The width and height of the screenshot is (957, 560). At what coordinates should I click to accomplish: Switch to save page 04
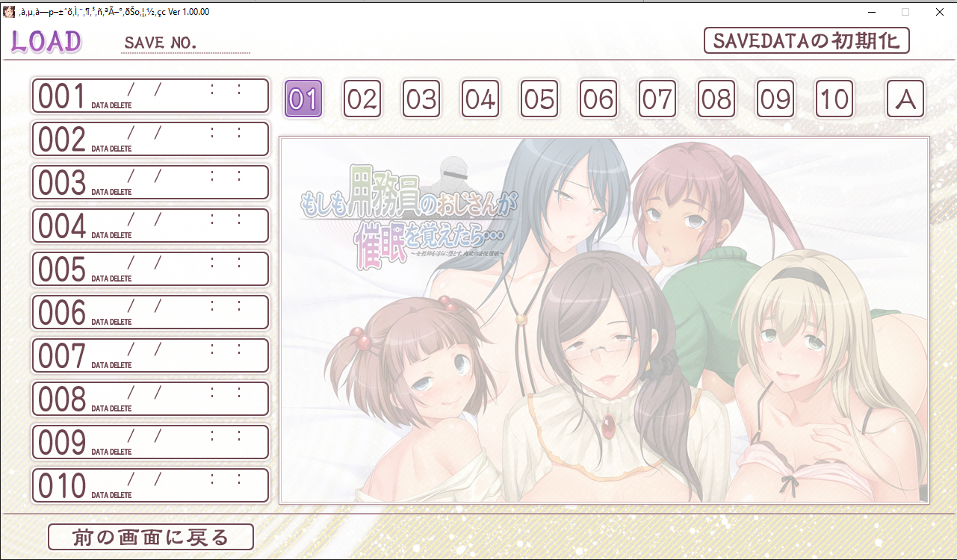[x=480, y=99]
